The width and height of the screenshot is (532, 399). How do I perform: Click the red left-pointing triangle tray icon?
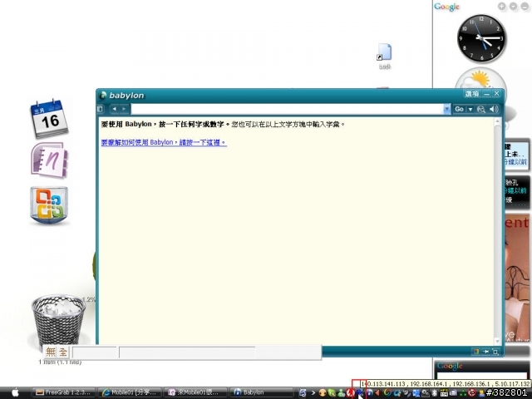coord(377,393)
